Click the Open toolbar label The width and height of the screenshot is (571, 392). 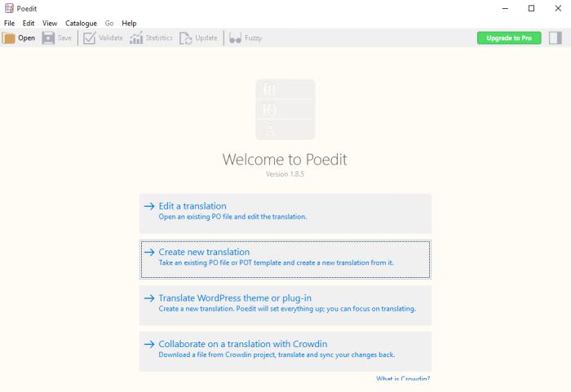point(27,37)
